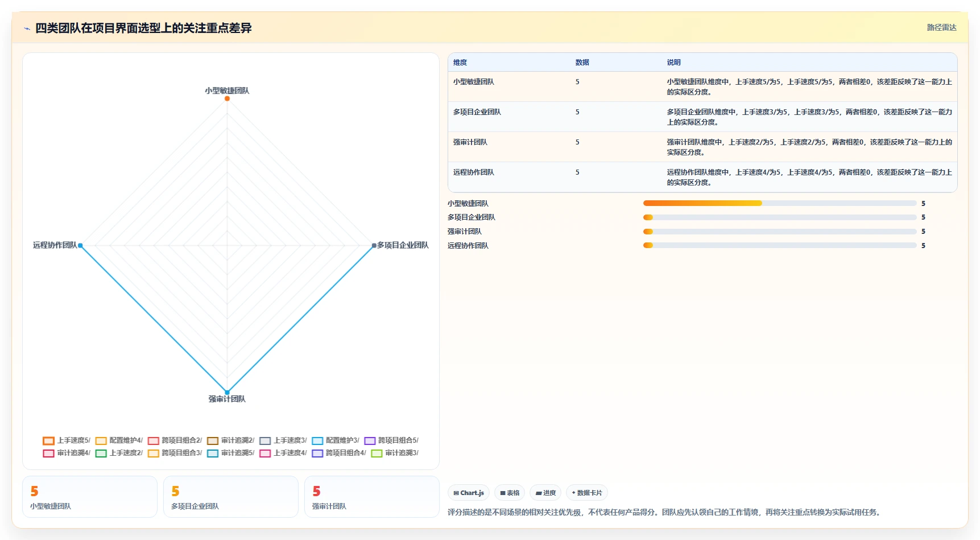Select the 远程协作团队 cell in the table
The image size is (980, 540).
474,172
